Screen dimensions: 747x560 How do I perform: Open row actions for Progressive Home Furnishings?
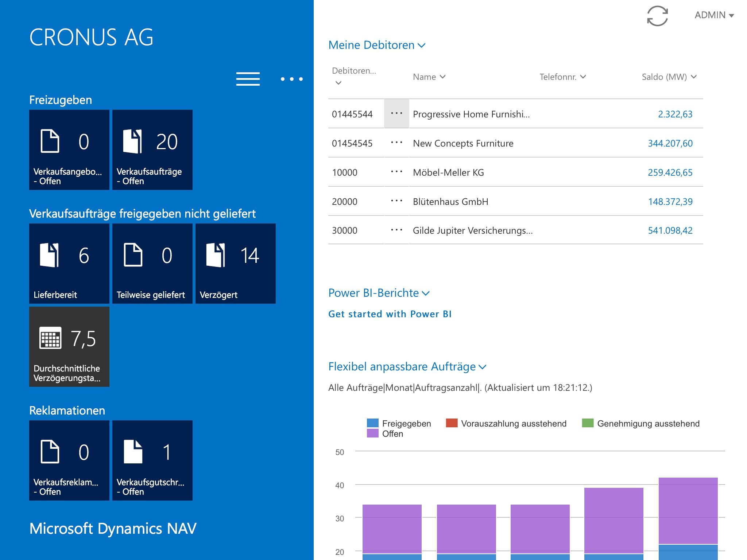pos(396,114)
